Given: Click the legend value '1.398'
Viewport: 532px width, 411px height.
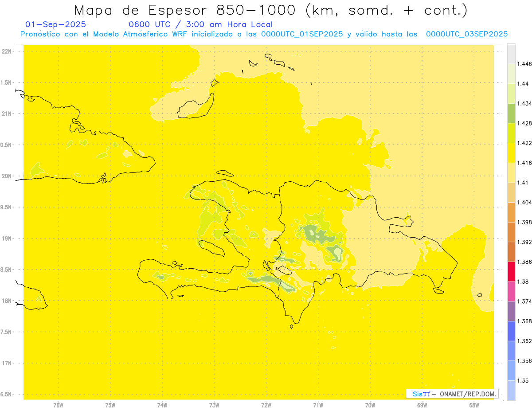Looking at the screenshot, I should click(525, 222).
